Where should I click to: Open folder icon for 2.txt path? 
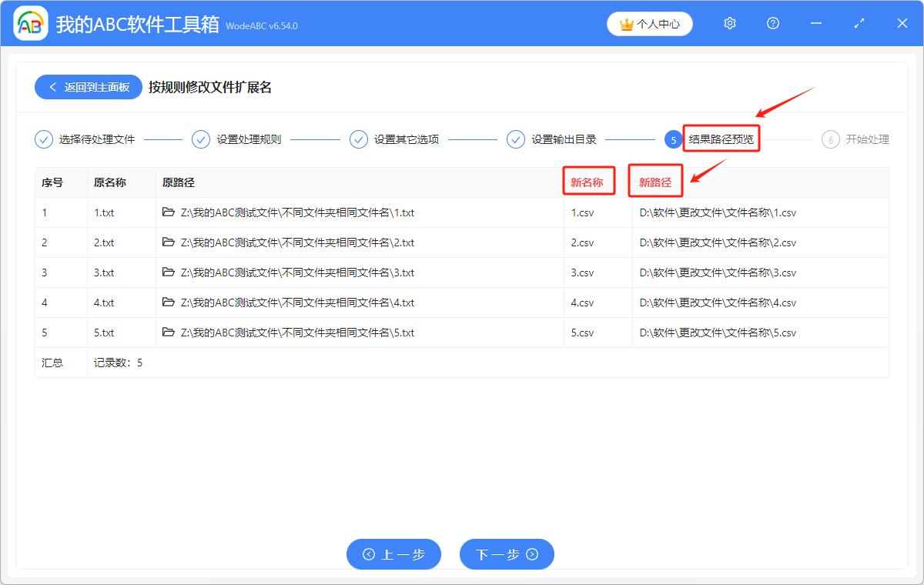click(169, 242)
